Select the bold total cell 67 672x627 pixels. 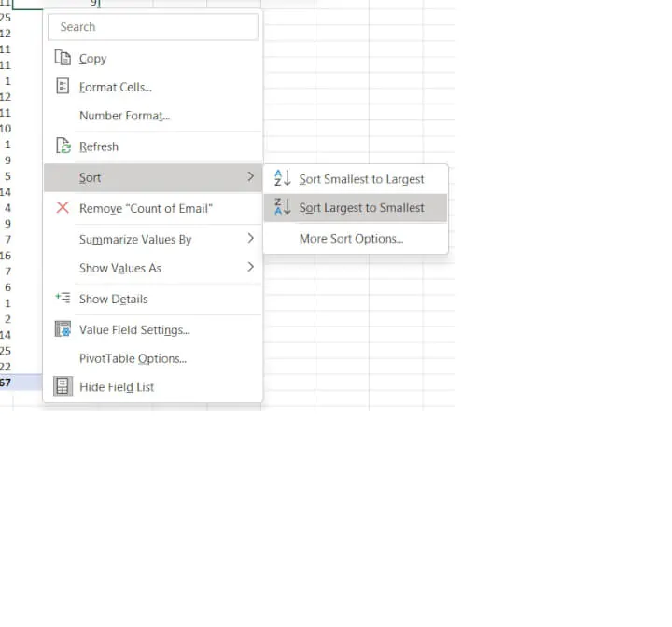pyautogui.click(x=6, y=383)
